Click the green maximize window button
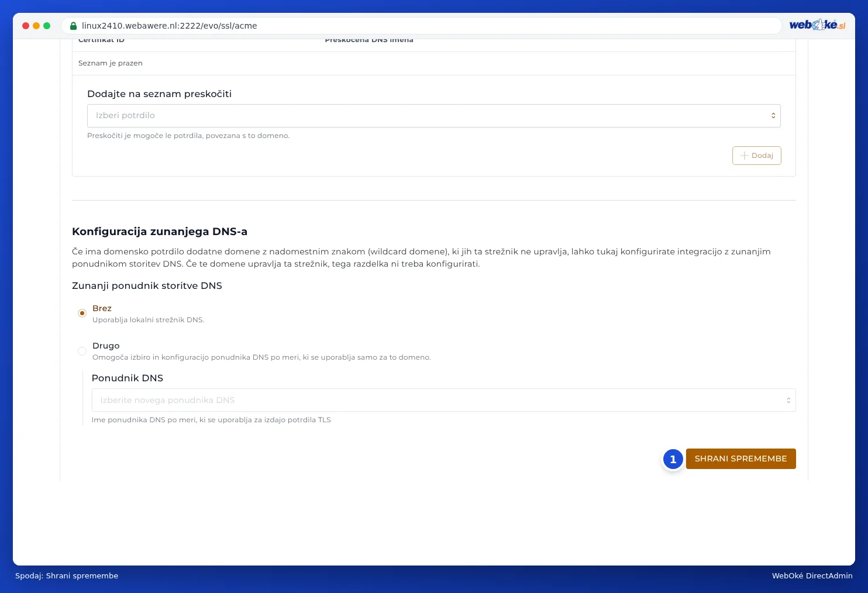The image size is (868, 593). click(x=47, y=26)
